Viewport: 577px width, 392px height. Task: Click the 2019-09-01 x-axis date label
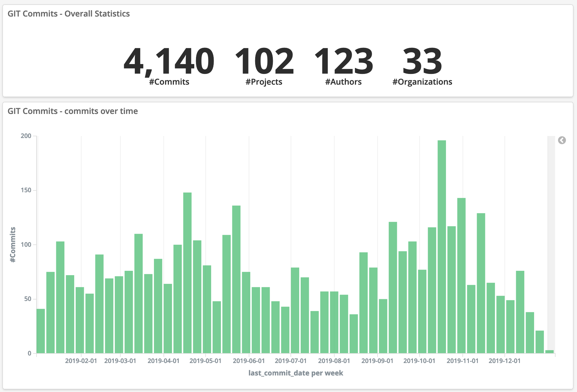click(377, 361)
